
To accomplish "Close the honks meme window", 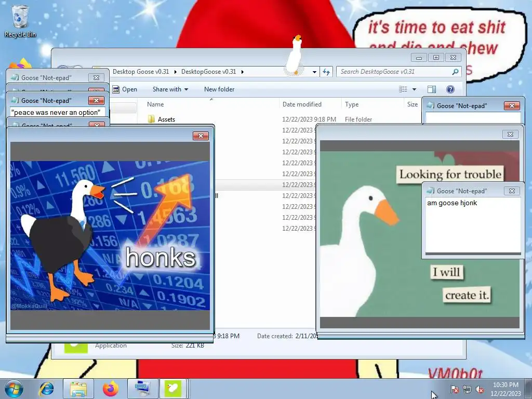I will (201, 136).
